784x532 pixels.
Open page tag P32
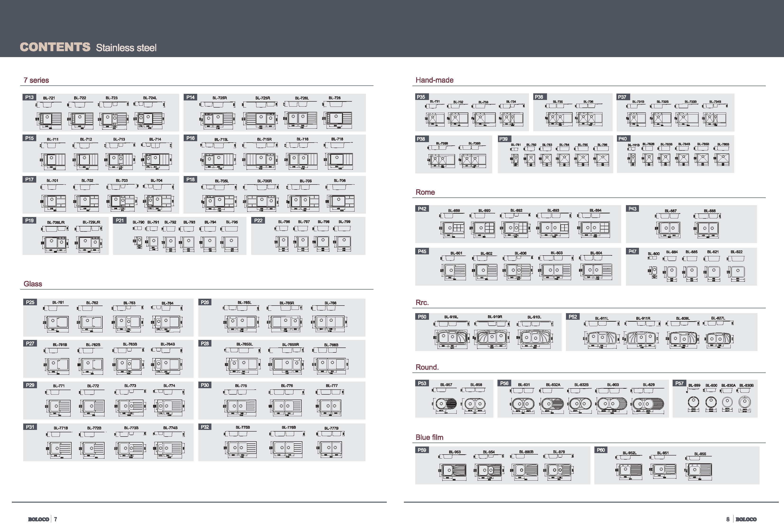pos(205,427)
